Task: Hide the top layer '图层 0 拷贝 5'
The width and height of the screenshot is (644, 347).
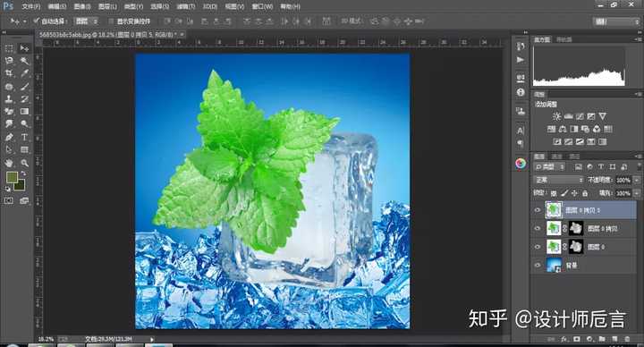Action: [x=538, y=210]
